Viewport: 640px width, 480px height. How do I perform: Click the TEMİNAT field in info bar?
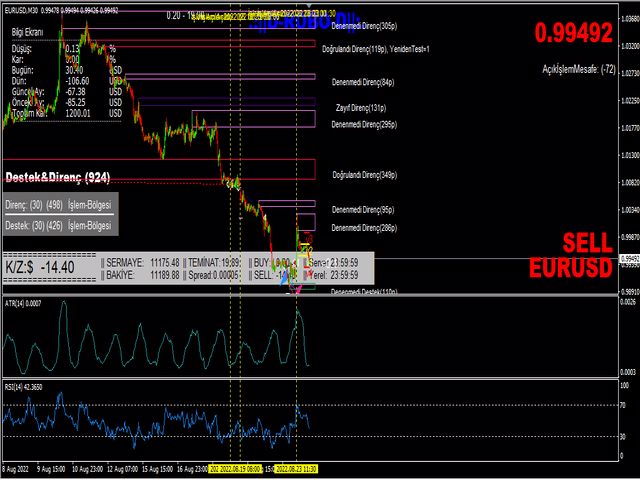tap(212, 262)
